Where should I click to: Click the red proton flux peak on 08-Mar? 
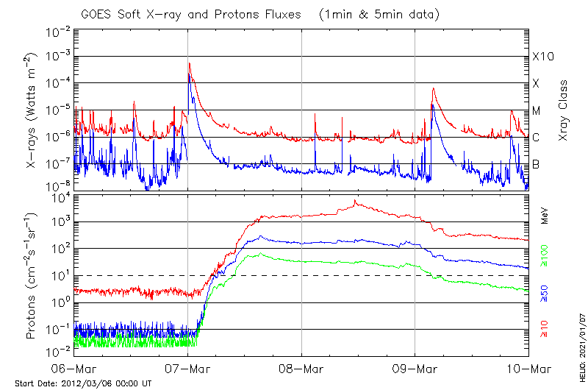tap(356, 201)
